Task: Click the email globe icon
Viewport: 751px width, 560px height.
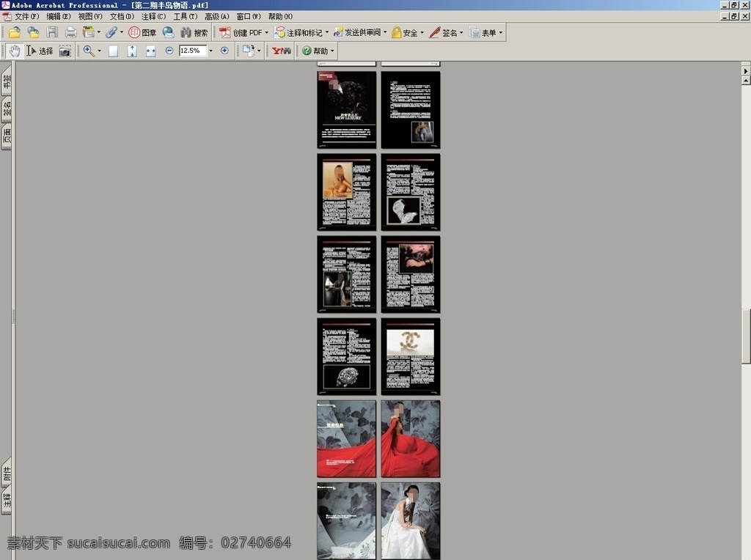Action: click(x=168, y=32)
